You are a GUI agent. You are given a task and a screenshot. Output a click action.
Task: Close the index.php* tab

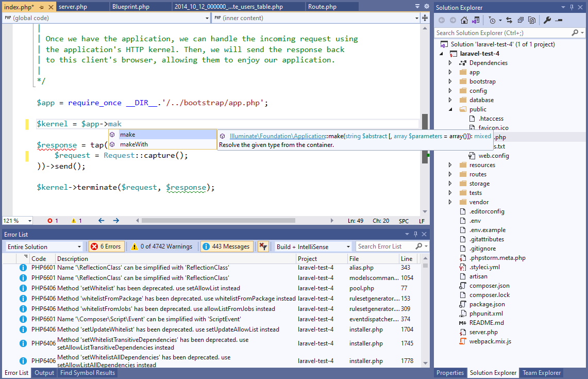click(51, 7)
